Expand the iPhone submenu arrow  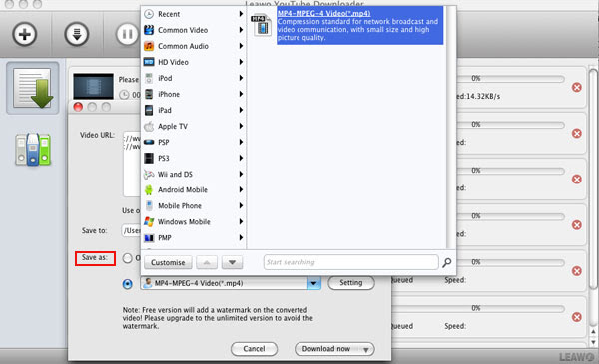241,94
